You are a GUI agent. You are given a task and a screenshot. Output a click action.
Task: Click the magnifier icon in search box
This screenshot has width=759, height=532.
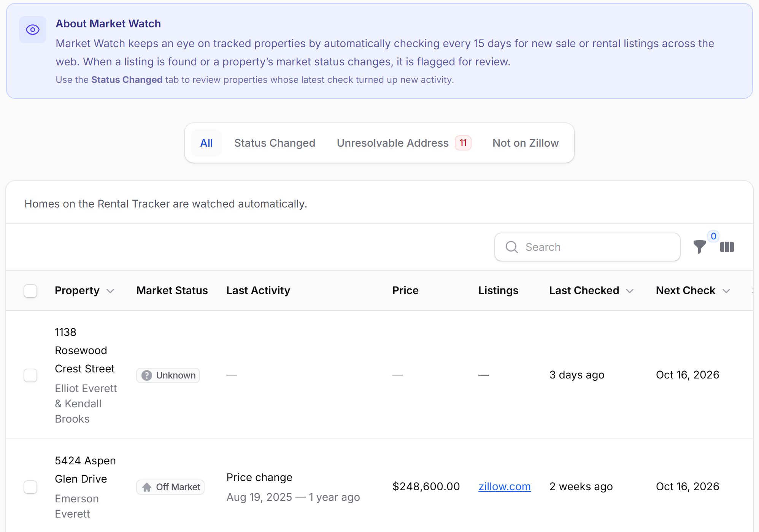click(512, 247)
